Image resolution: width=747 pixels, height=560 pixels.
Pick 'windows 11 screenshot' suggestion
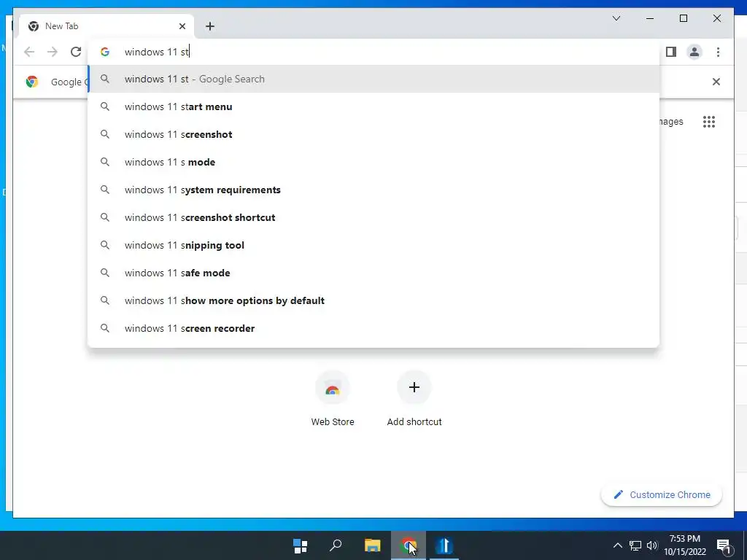coord(373,134)
